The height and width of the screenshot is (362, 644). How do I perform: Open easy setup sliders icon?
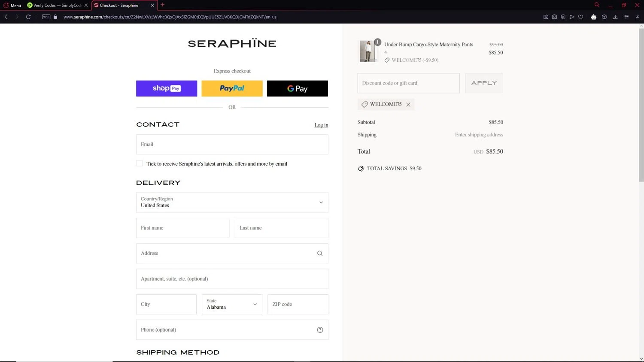click(626, 17)
